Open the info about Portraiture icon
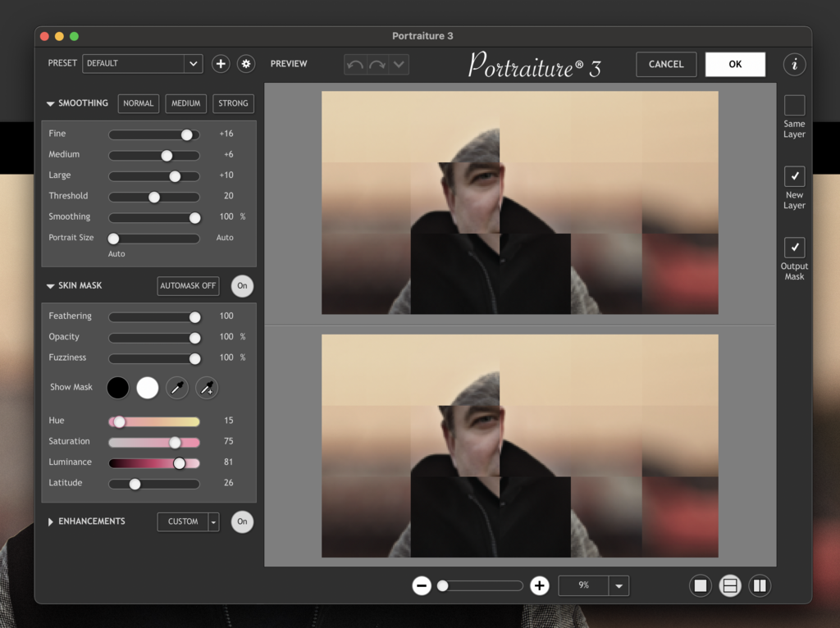Viewport: 840px width, 628px height. [x=794, y=64]
